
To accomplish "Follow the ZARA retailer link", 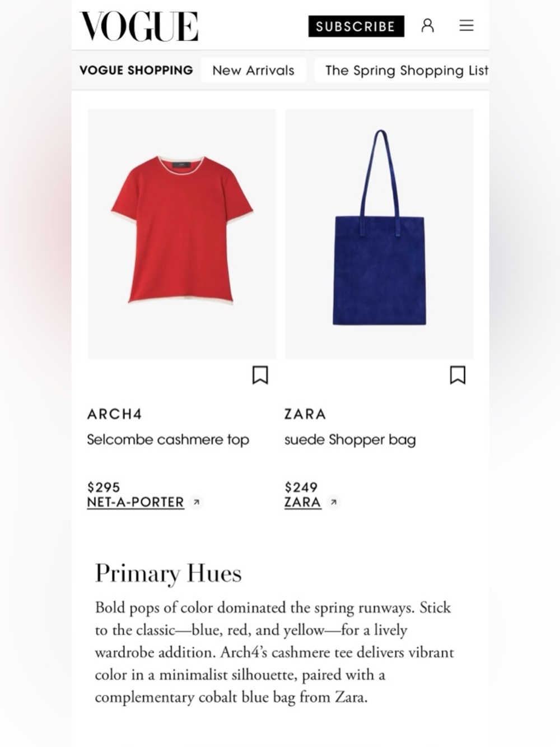I will click(x=302, y=502).
